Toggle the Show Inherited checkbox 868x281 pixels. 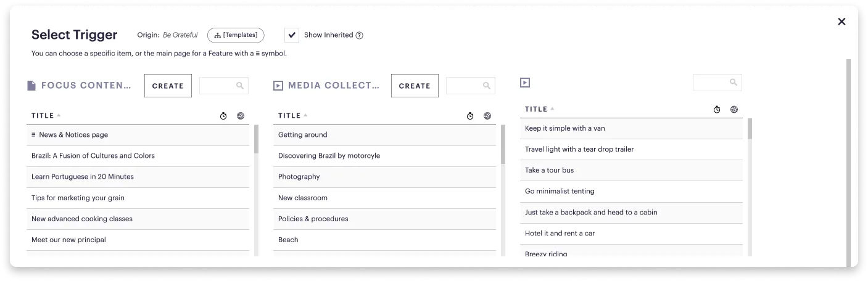pyautogui.click(x=292, y=35)
